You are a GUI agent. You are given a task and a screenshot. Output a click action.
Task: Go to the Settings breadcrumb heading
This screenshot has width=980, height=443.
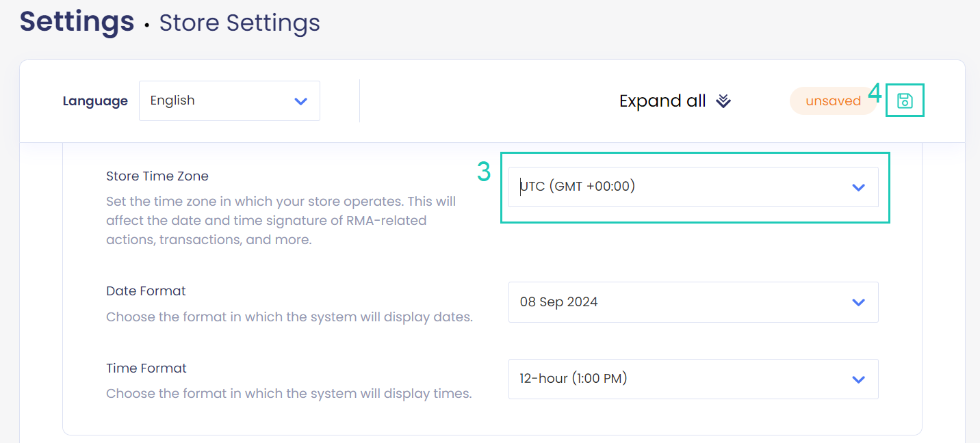[77, 21]
